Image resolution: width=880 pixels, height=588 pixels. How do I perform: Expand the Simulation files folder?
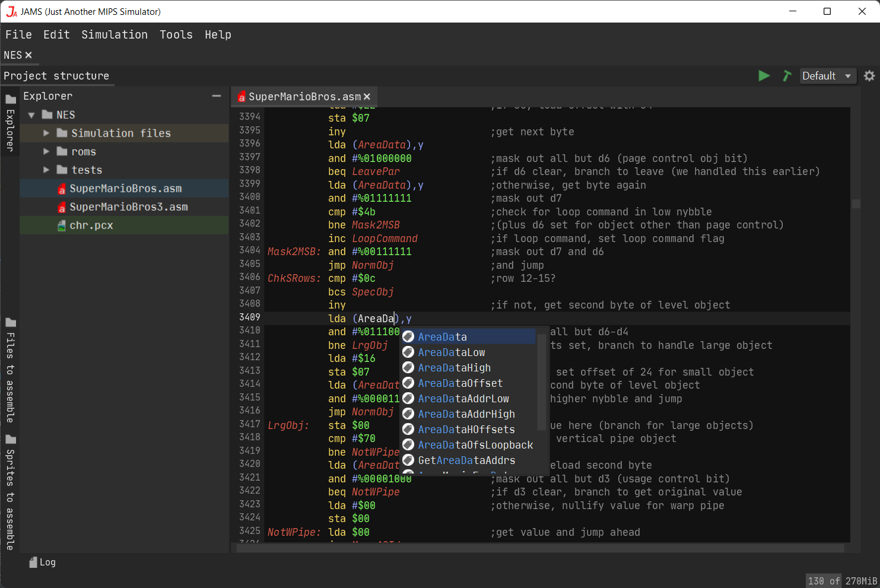pos(47,133)
